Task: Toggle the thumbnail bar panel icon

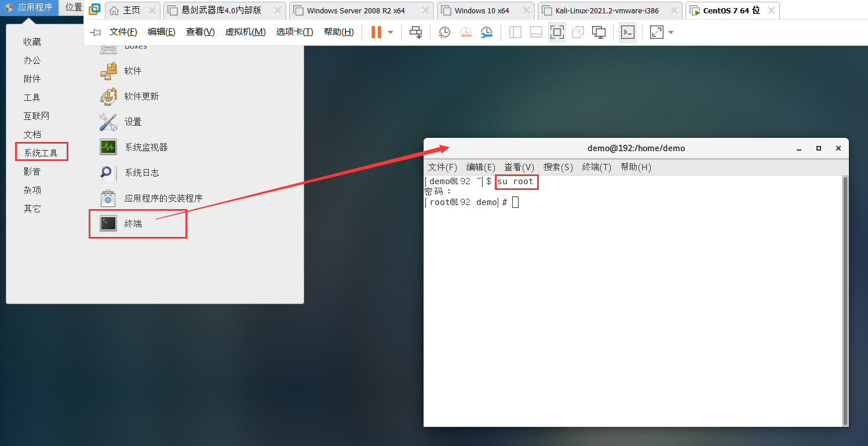Action: tap(536, 32)
